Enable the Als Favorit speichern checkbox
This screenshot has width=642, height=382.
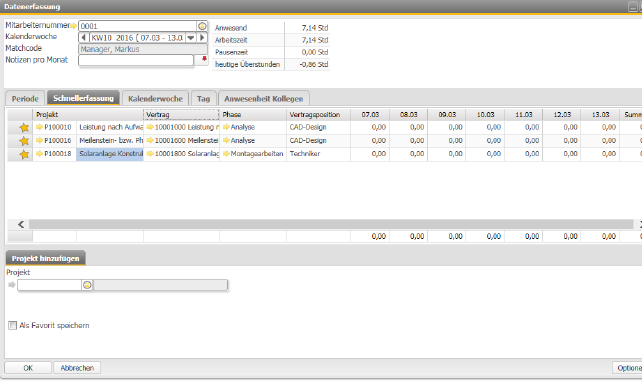13,325
